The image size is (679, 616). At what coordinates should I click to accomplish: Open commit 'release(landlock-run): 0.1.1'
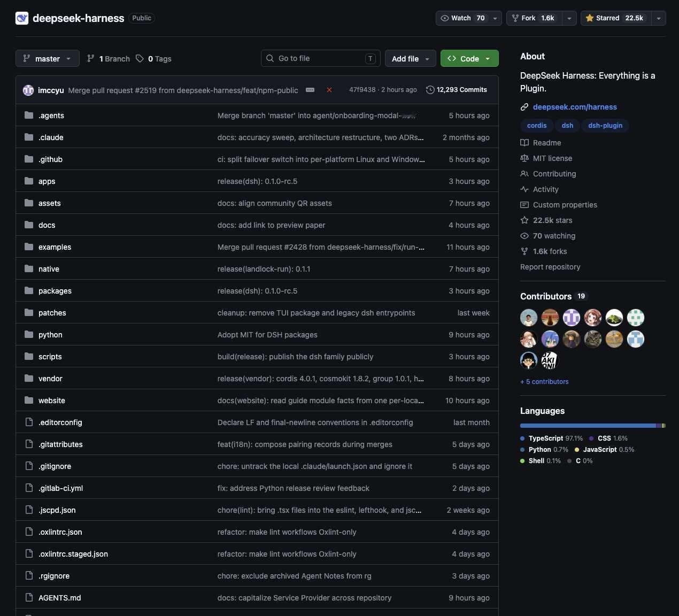[264, 269]
